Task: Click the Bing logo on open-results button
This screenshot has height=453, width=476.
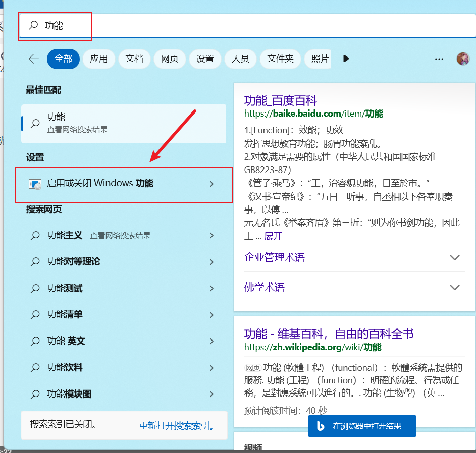Action: (320, 426)
